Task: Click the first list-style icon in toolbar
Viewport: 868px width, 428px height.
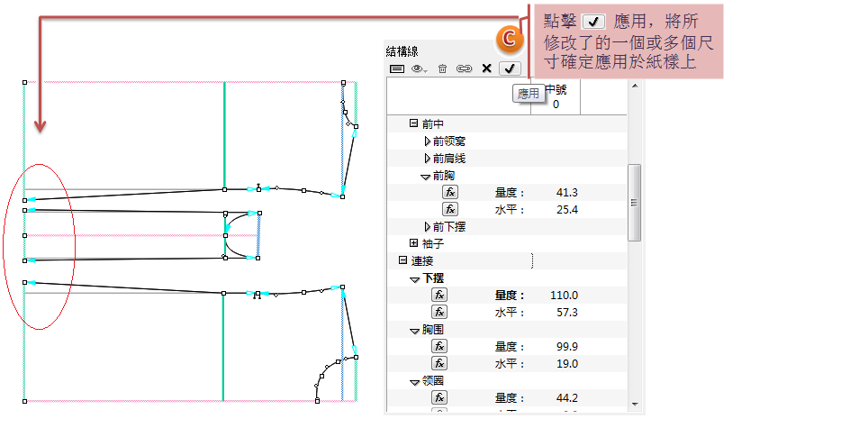Action: coord(397,68)
